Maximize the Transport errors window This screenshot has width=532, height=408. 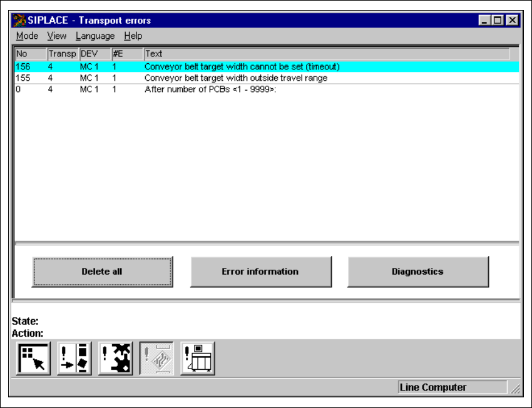pyautogui.click(x=498, y=21)
